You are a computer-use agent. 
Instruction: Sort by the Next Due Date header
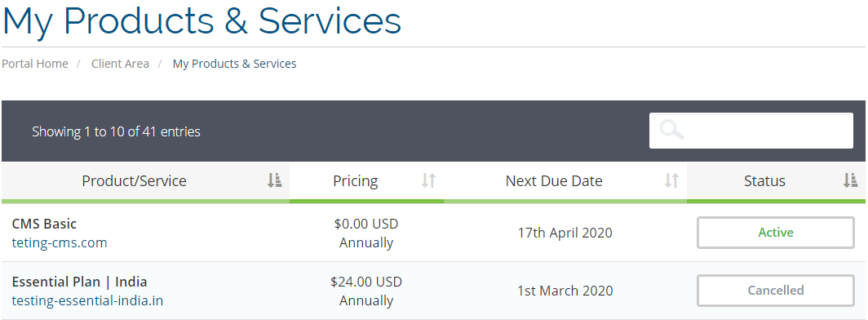(x=565, y=181)
